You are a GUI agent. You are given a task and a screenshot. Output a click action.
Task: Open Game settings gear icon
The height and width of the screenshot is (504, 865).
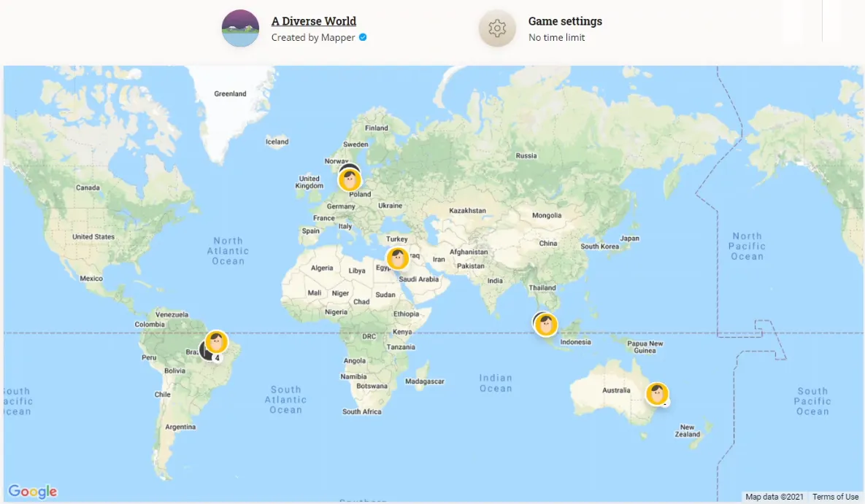[497, 28]
